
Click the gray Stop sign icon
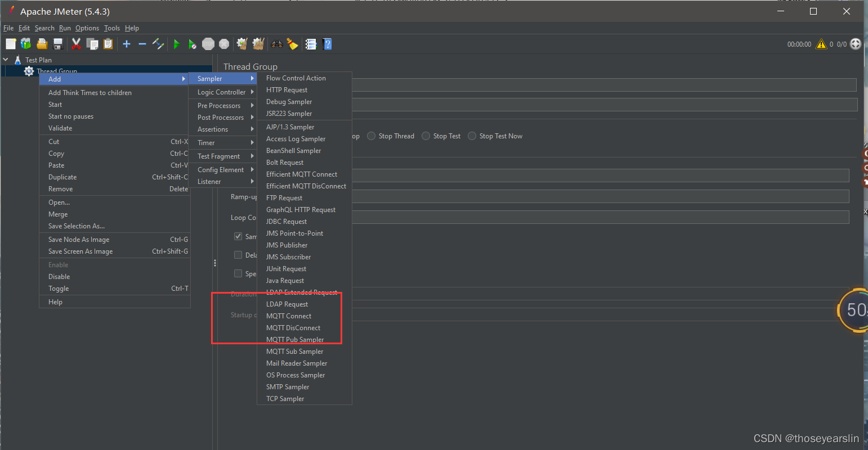[208, 44]
